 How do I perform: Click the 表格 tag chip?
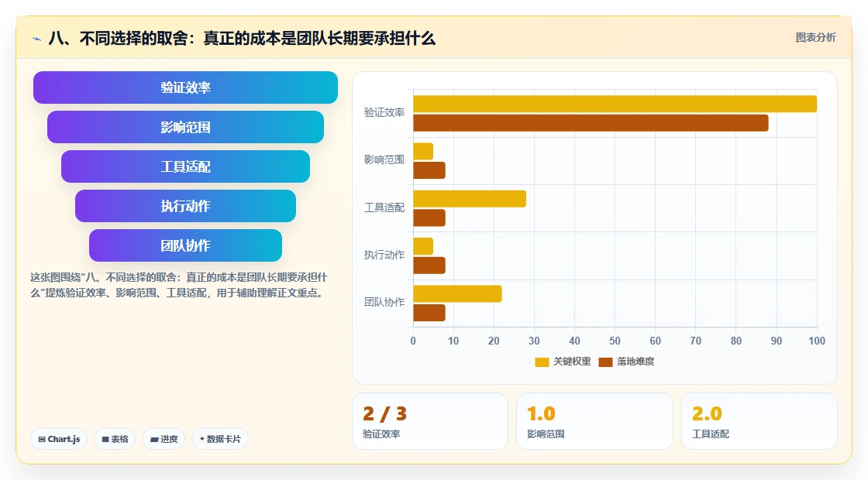pyautogui.click(x=115, y=439)
